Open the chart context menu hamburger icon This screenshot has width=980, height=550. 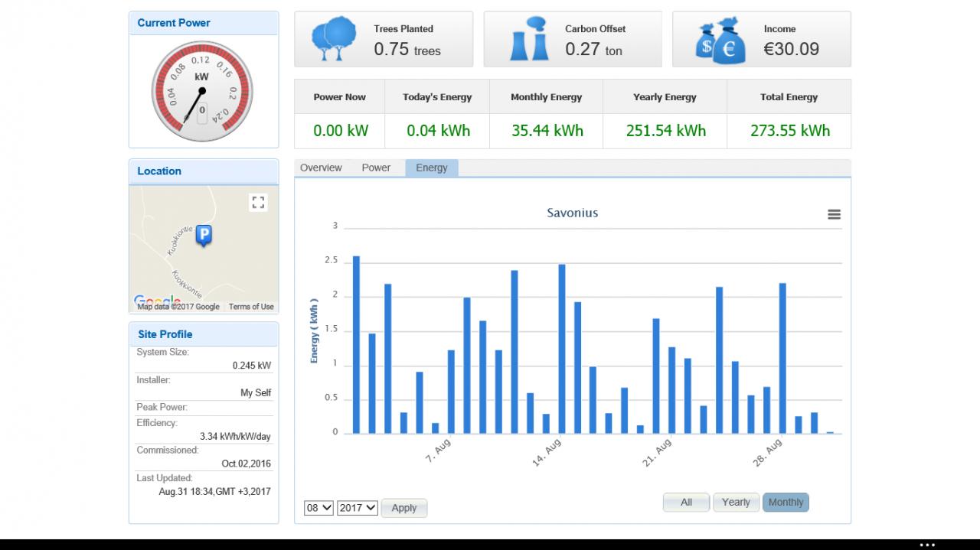click(x=834, y=215)
